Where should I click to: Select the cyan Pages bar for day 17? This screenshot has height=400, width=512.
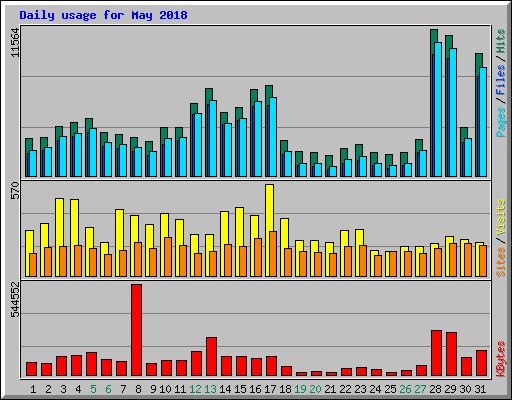(x=273, y=137)
